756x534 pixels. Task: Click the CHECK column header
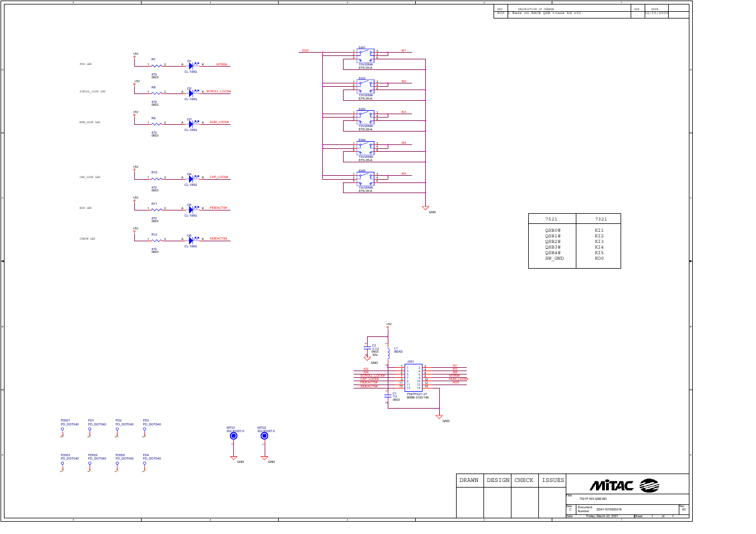point(524,480)
